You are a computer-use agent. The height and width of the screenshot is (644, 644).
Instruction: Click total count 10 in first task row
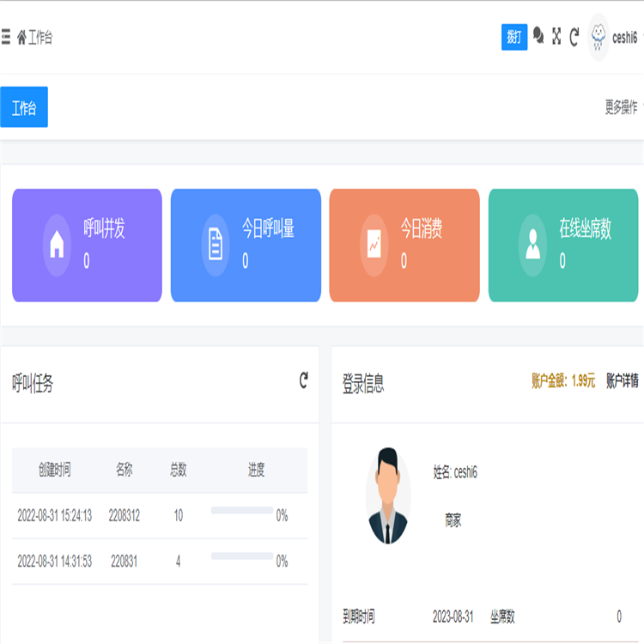pyautogui.click(x=179, y=515)
